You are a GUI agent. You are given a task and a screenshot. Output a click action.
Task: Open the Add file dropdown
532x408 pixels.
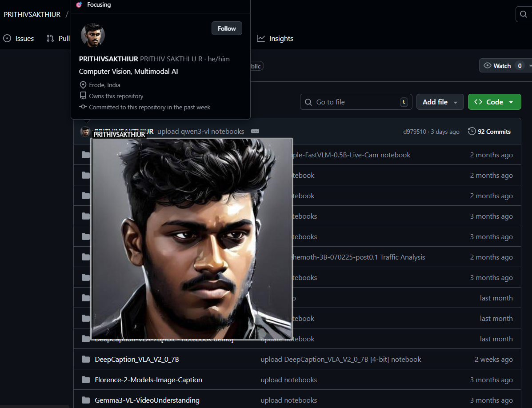(440, 102)
